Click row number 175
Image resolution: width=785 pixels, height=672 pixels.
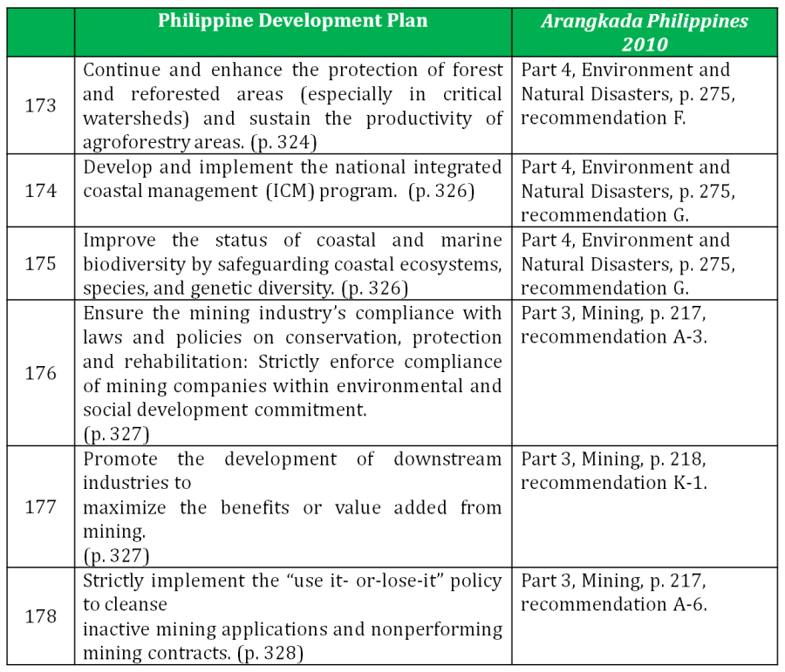(40, 264)
